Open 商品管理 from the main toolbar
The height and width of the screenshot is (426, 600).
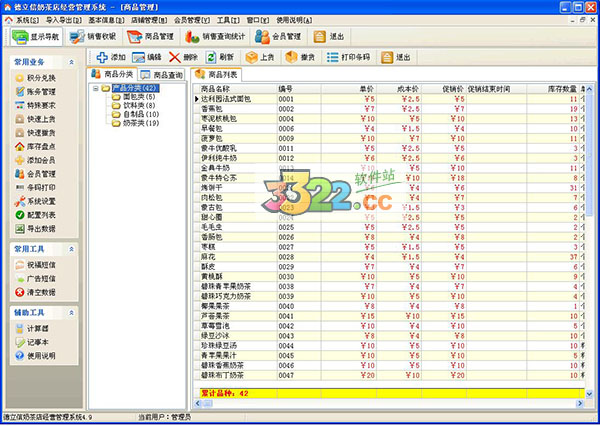click(x=151, y=37)
